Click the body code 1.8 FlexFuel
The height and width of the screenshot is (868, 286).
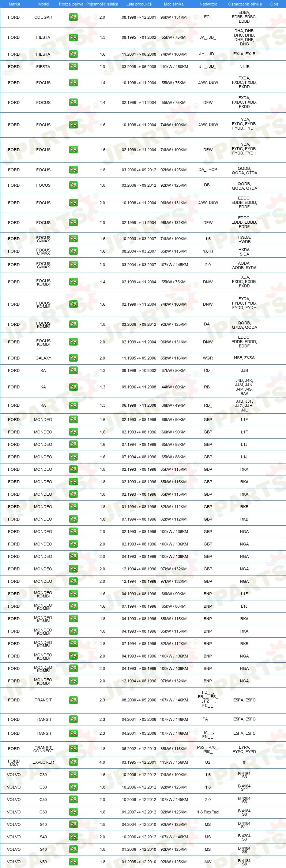coord(208,812)
